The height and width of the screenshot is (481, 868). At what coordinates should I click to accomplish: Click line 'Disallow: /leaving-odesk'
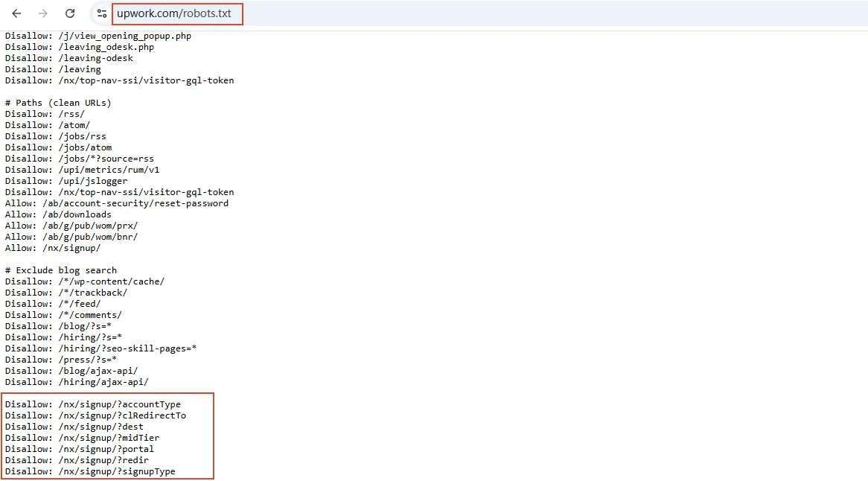tap(69, 58)
